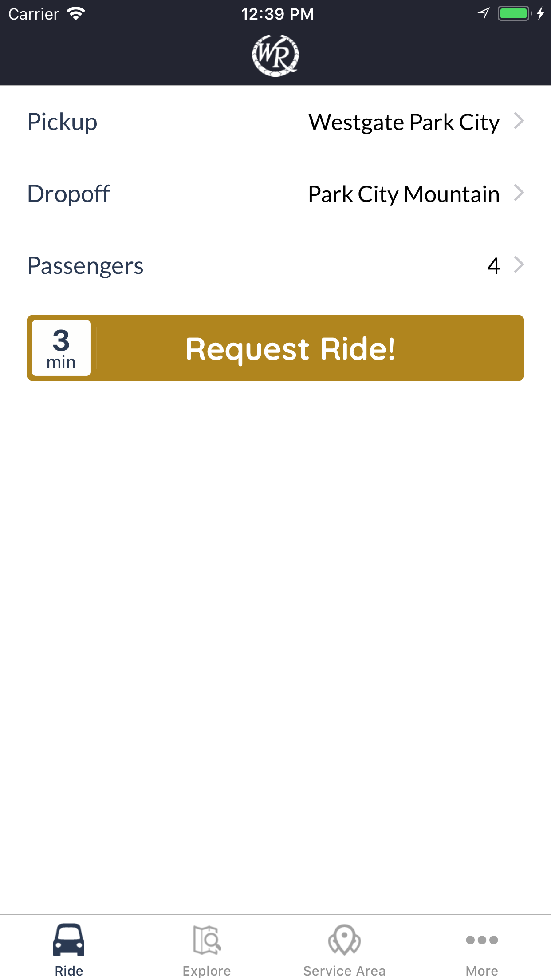
Task: Tap the Passengers label
Action: click(x=85, y=266)
